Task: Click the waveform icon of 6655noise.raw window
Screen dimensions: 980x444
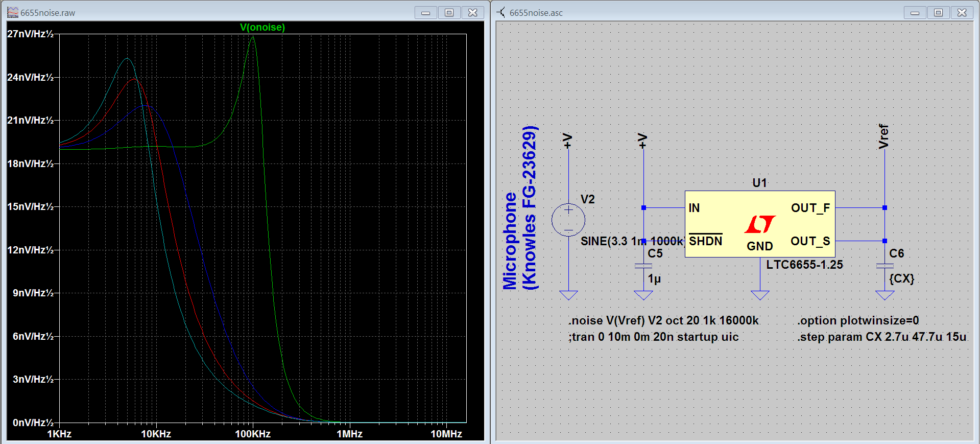Action: pos(13,12)
